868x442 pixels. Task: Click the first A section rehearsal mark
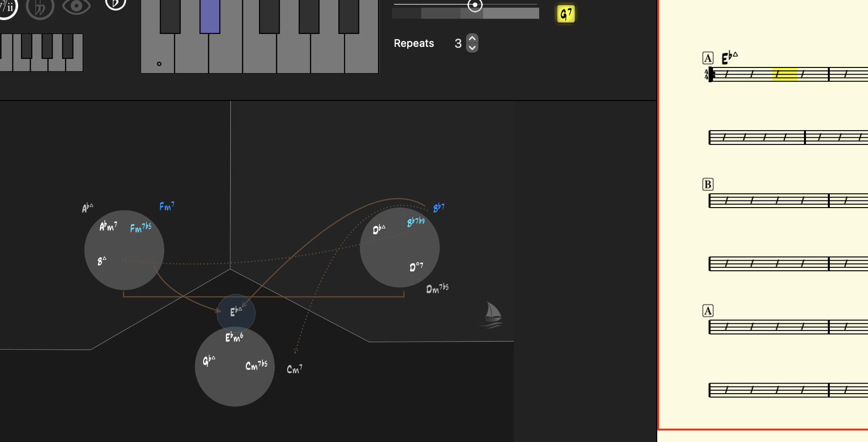pos(708,58)
